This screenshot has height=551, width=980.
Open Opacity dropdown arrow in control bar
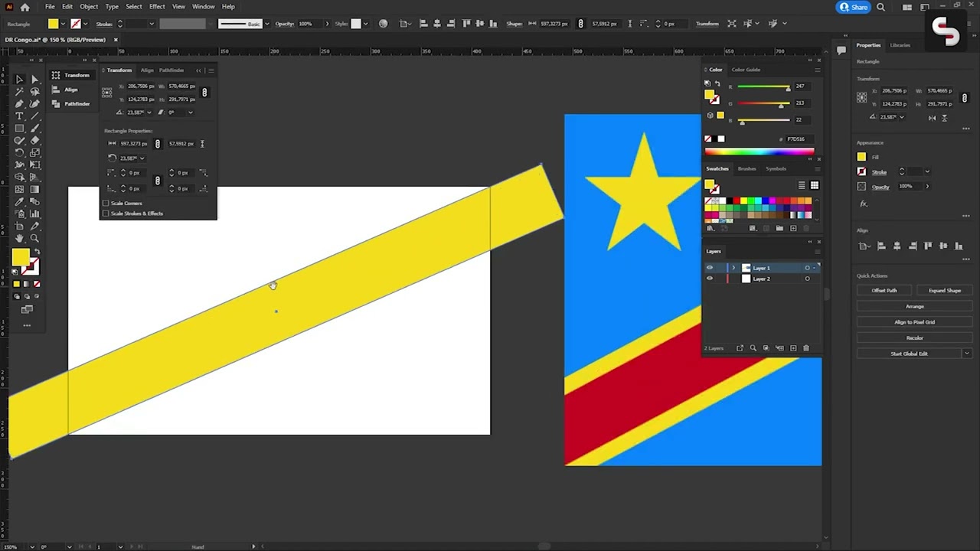(327, 24)
